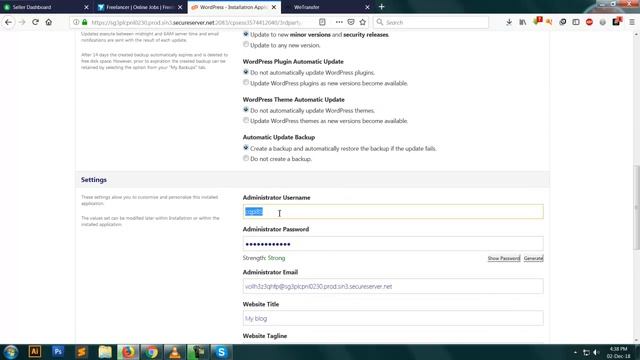This screenshot has width=640, height=360.
Task: Open the volume control in system tray
Action: point(596,352)
